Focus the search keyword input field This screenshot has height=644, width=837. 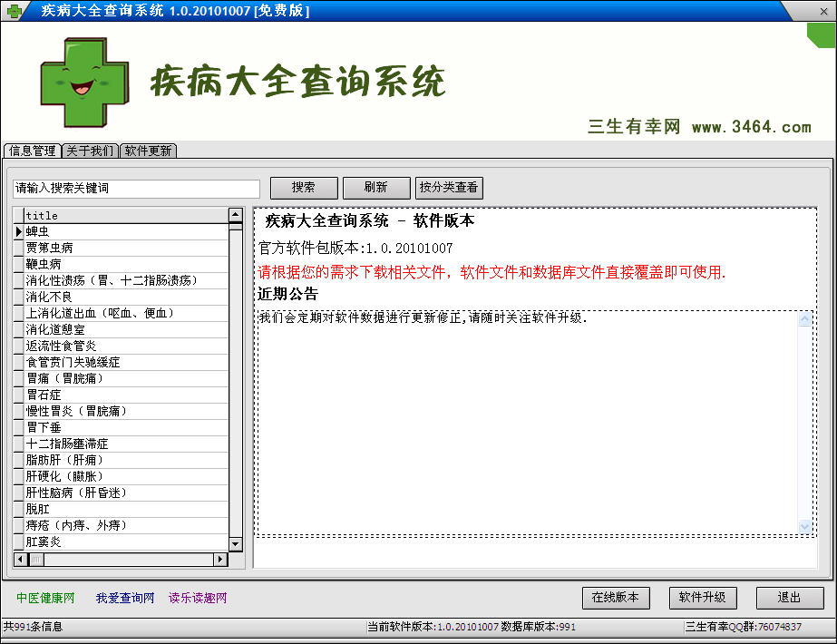[136, 189]
